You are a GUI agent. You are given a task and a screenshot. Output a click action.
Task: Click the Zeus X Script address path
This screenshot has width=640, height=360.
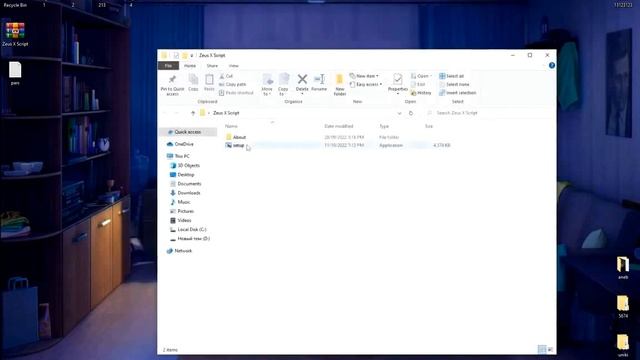point(226,113)
